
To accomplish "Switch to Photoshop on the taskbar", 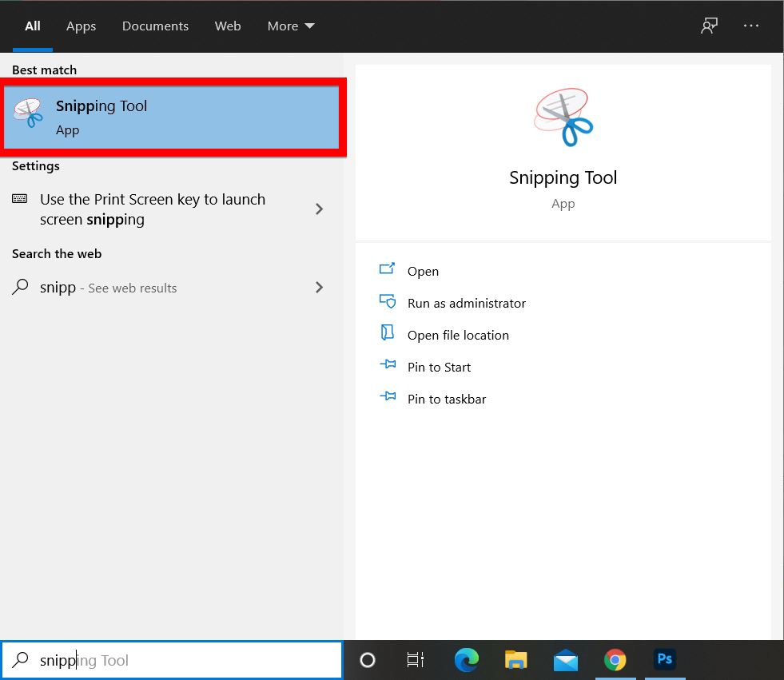I will point(664,659).
